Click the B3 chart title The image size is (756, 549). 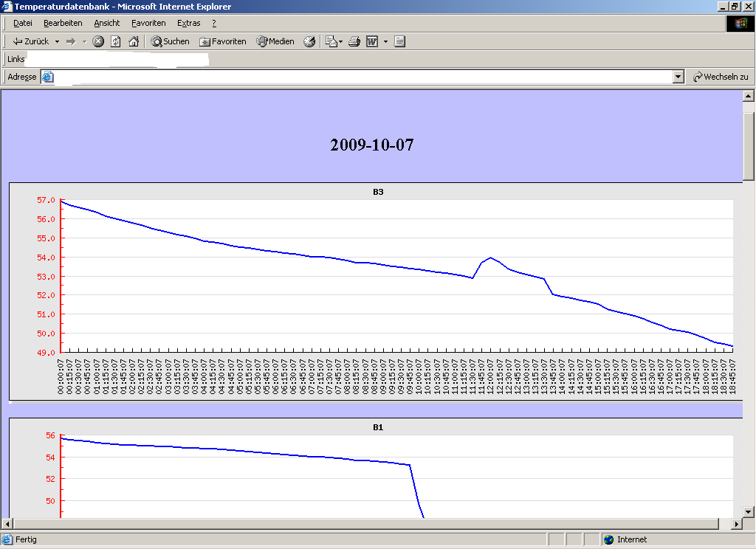point(378,192)
